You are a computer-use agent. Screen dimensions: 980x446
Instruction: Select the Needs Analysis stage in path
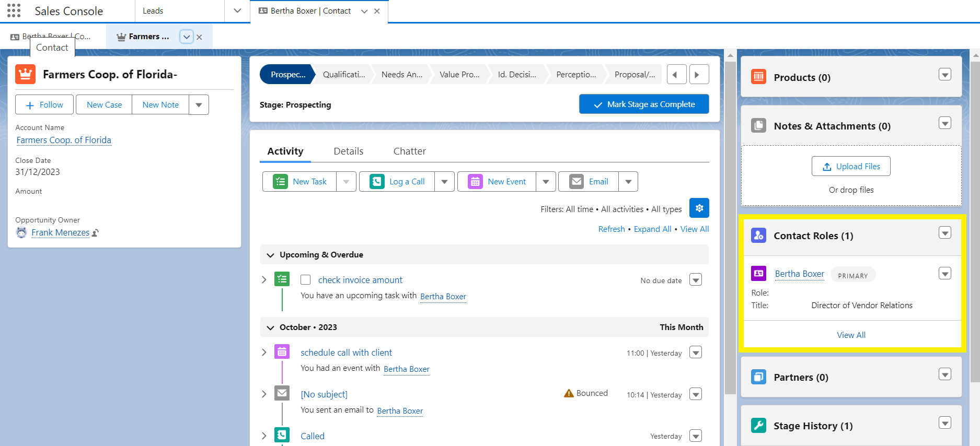point(401,74)
